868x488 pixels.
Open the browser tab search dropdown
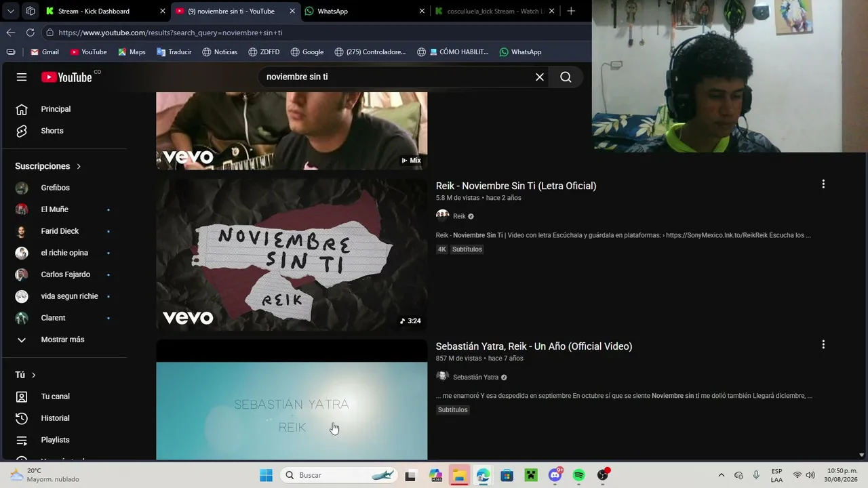pos(10,11)
